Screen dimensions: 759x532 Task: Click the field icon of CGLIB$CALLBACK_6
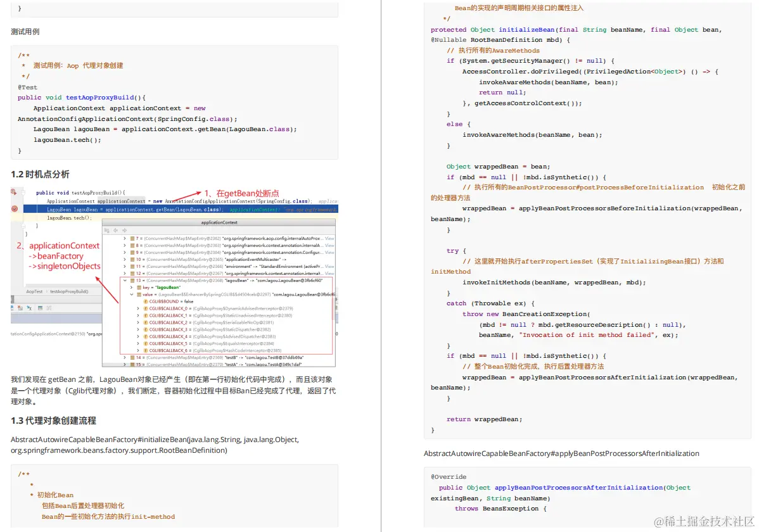(x=146, y=350)
